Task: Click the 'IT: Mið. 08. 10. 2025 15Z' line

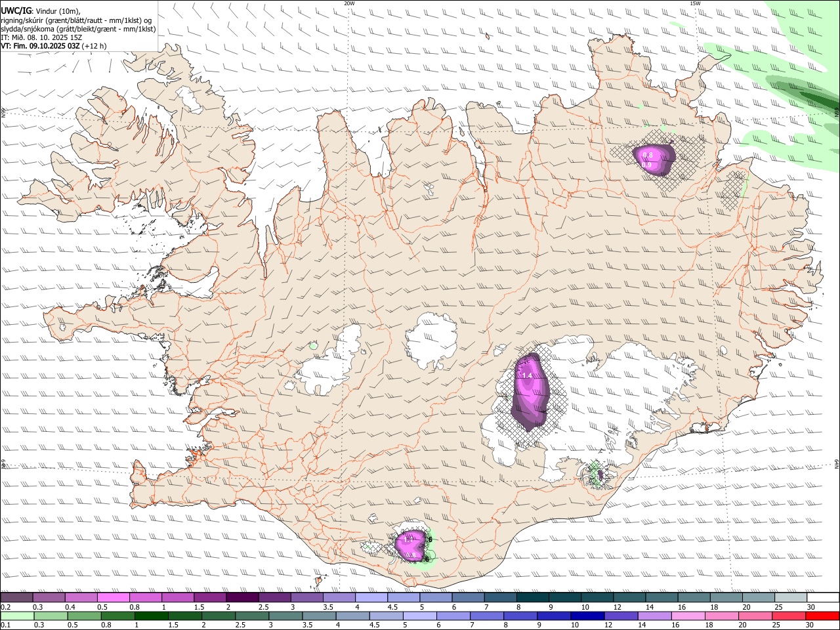Action: coord(41,37)
